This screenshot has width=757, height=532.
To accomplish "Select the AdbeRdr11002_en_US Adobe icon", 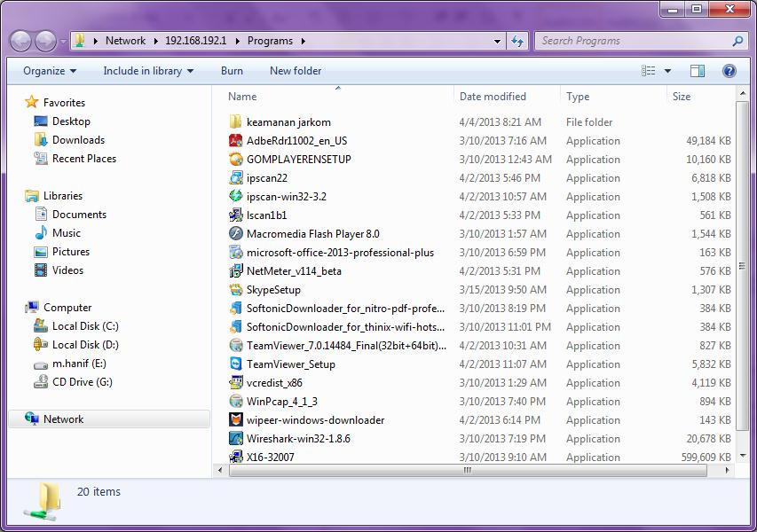I will pyautogui.click(x=235, y=140).
